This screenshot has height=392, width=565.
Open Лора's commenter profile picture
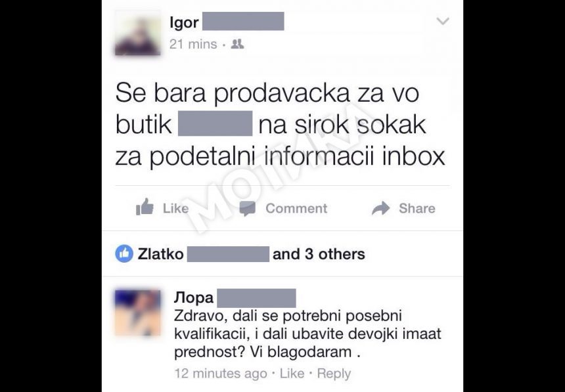pyautogui.click(x=138, y=313)
